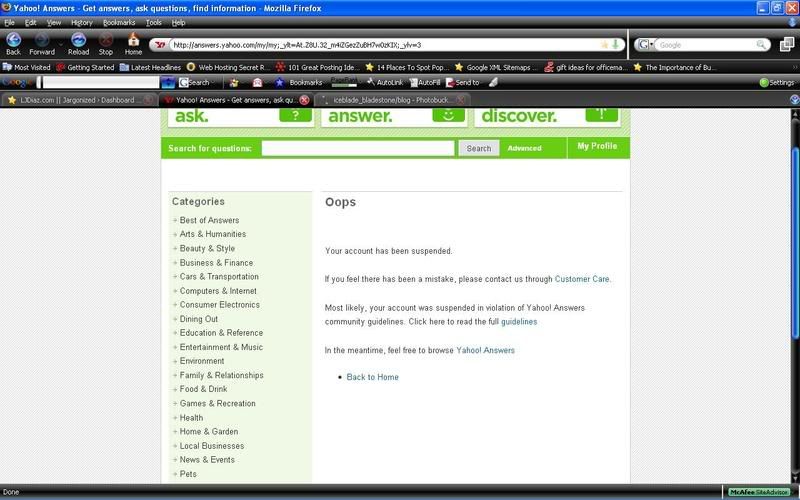Viewport: 800px width, 500px height.
Task: Open Google toolbar search box dropdown arrow
Action: pyautogui.click(x=168, y=82)
